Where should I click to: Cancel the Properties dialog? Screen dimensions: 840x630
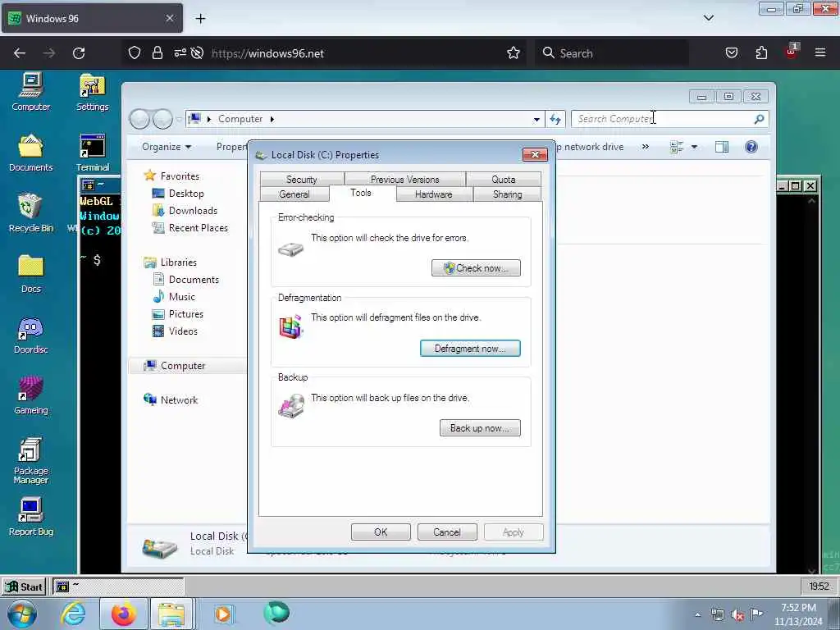pyautogui.click(x=447, y=532)
